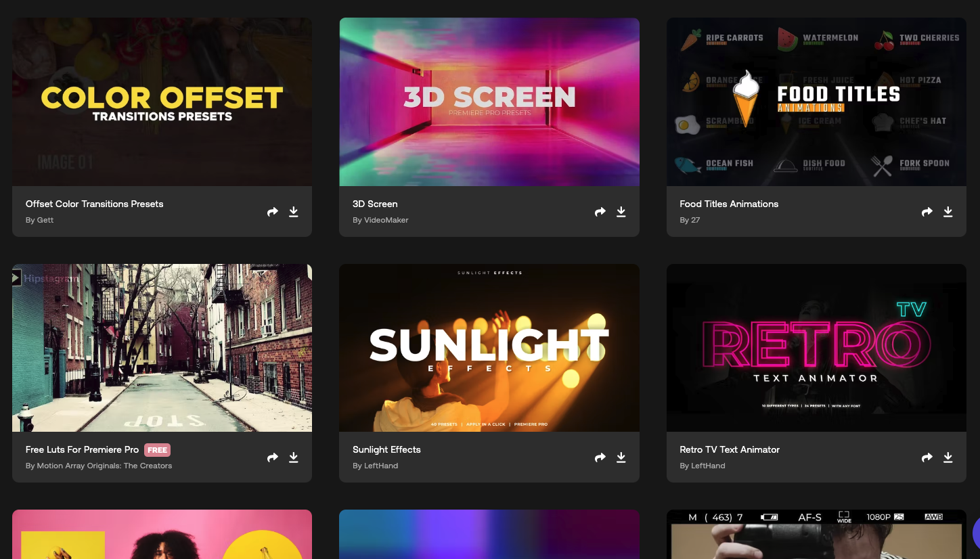Open the Offset Color Transitions Presets title
980x559 pixels.
point(94,204)
